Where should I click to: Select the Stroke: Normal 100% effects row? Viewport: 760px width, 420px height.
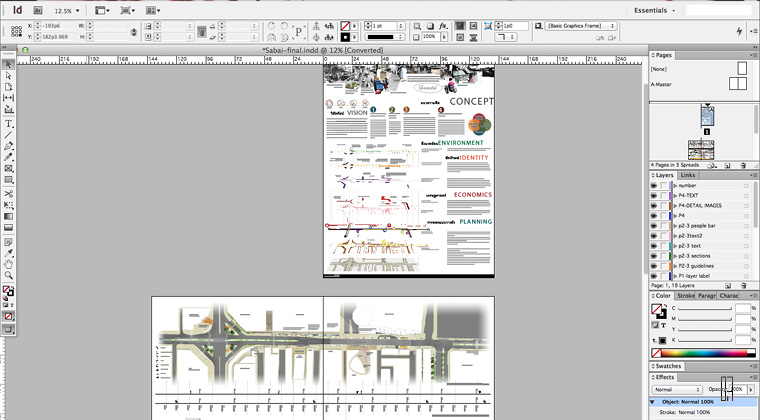703,412
